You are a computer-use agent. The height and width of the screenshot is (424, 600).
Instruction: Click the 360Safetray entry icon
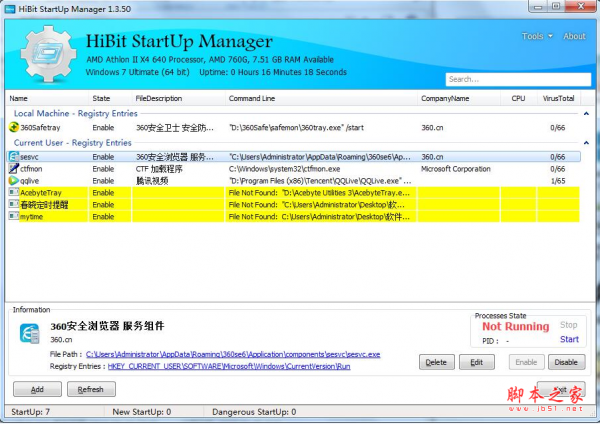click(x=13, y=128)
